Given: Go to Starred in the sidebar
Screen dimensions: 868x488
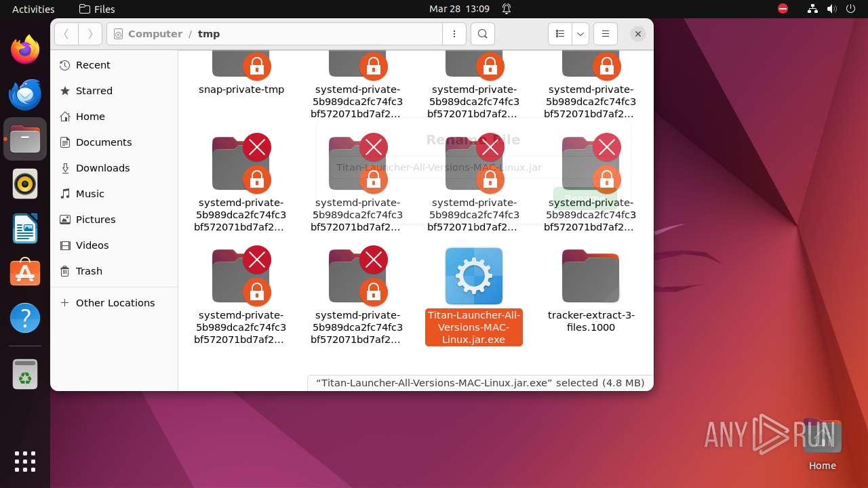Looking at the screenshot, I should point(114,91).
